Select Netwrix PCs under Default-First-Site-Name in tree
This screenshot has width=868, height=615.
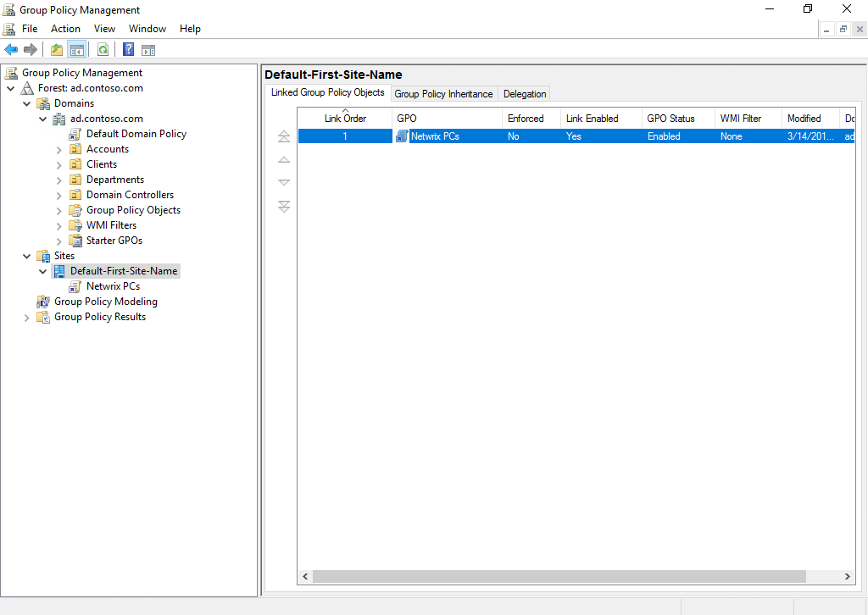point(113,286)
